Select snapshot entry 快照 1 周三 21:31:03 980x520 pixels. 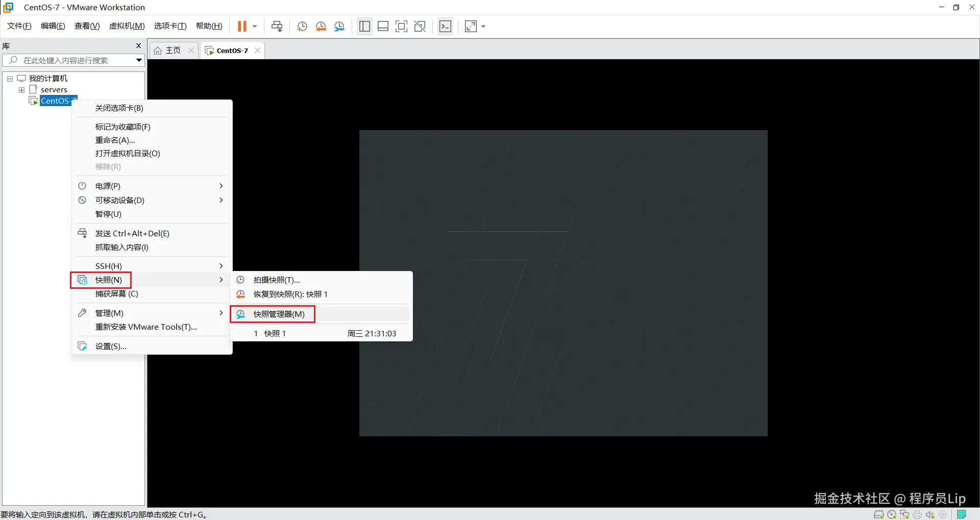(x=322, y=333)
